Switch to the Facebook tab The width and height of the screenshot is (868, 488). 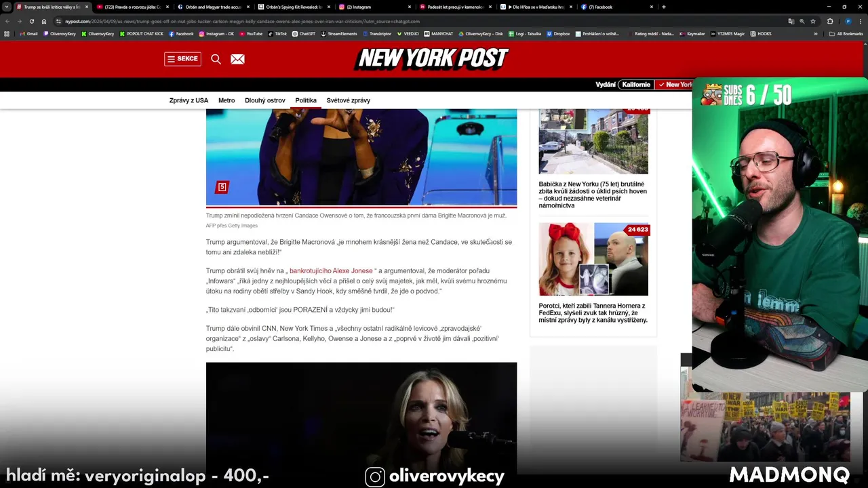tap(616, 7)
